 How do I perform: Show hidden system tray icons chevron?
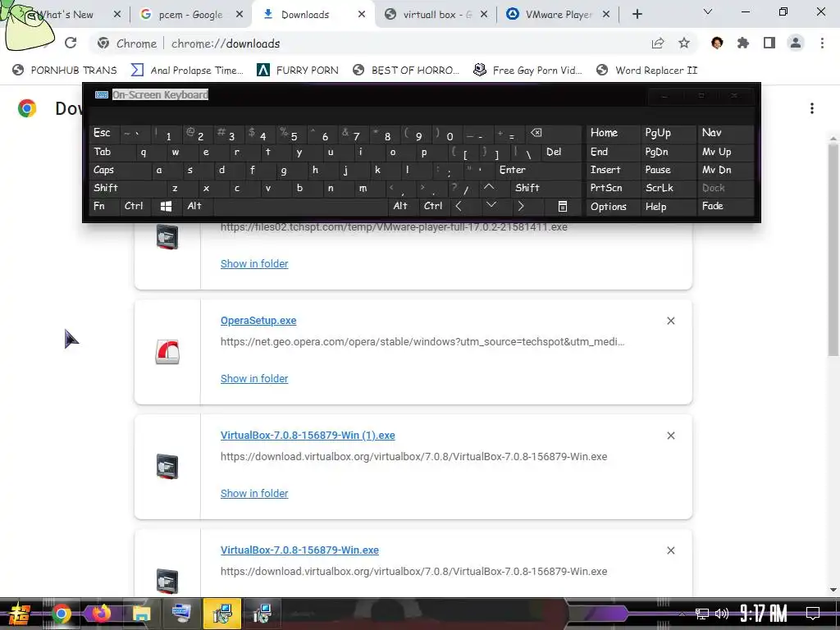coord(682,614)
